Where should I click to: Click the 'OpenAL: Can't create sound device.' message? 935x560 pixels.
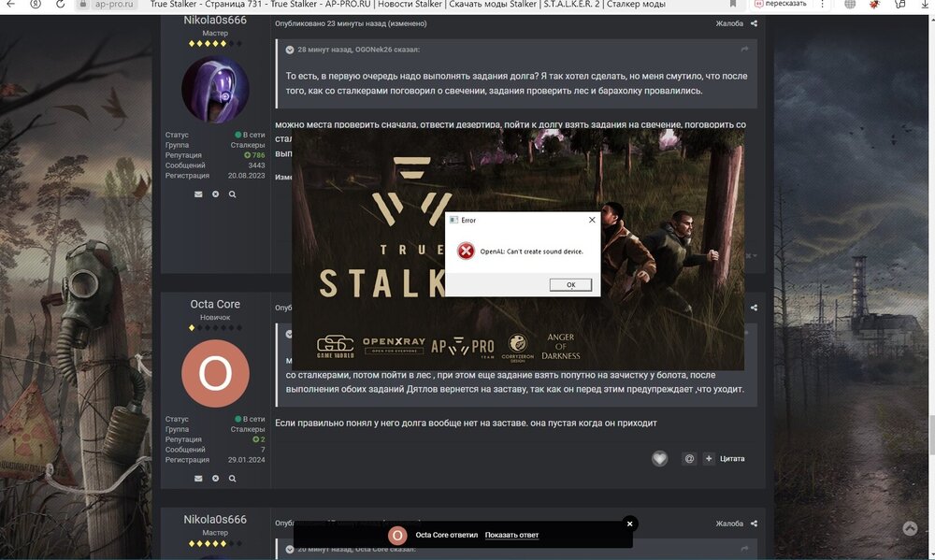click(531, 251)
